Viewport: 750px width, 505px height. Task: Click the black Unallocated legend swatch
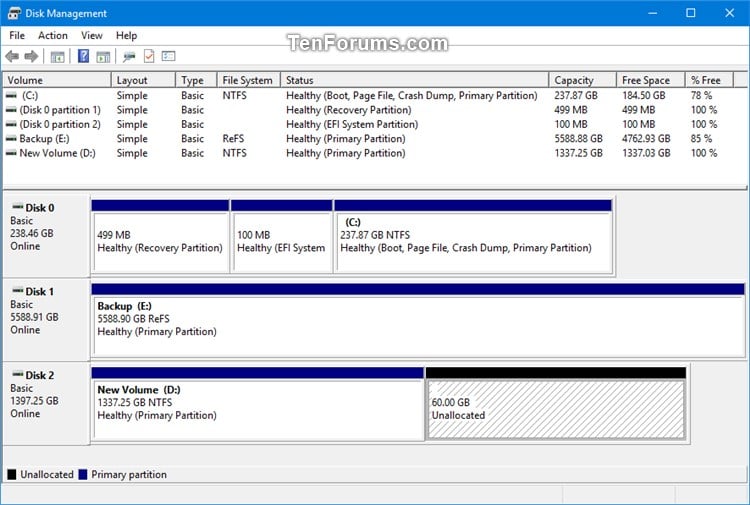pyautogui.click(x=12, y=474)
